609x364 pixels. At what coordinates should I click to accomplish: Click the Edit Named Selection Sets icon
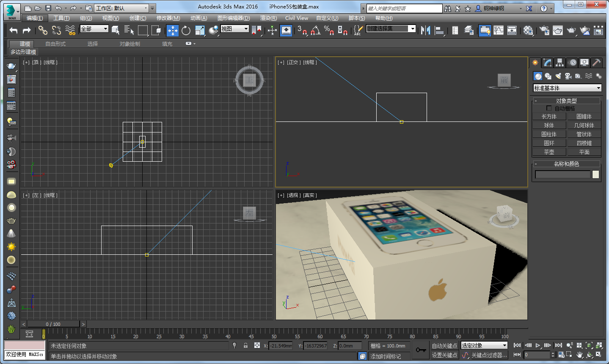click(358, 30)
